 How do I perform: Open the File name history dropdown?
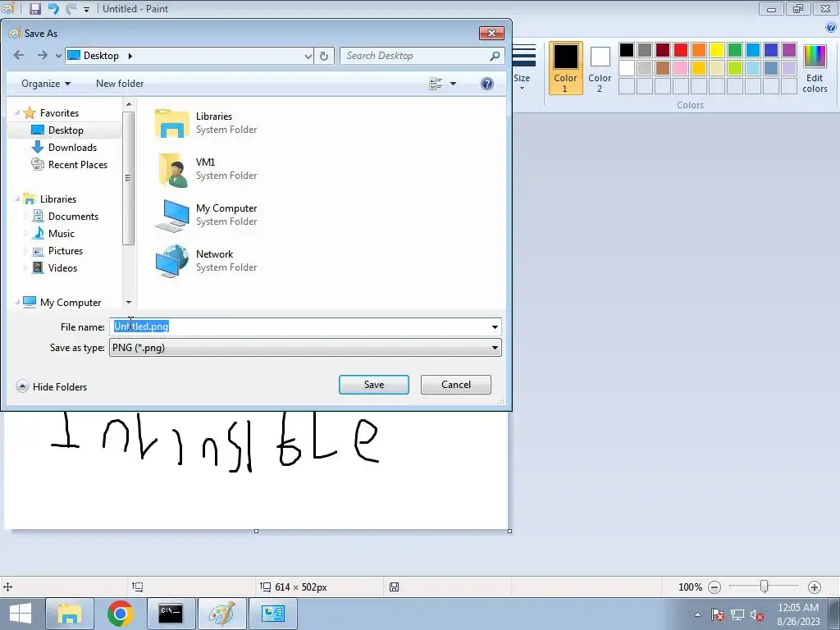pos(495,326)
